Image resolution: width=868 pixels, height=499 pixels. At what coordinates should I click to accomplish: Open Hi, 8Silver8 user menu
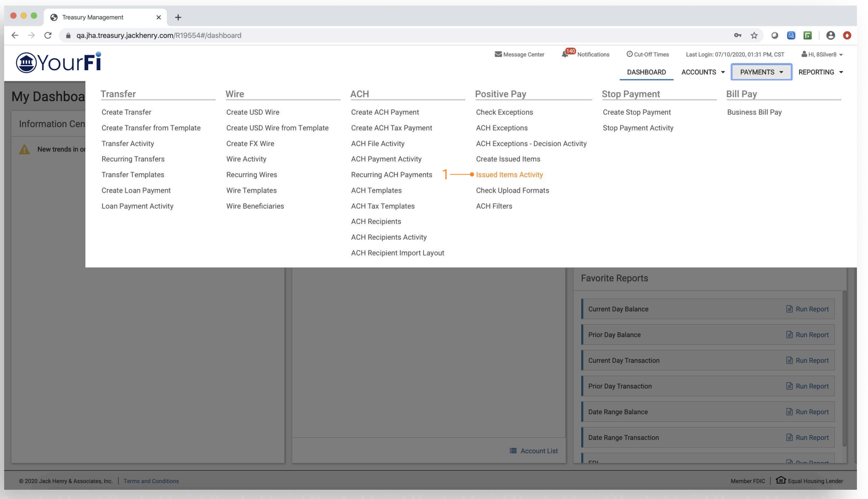click(822, 55)
